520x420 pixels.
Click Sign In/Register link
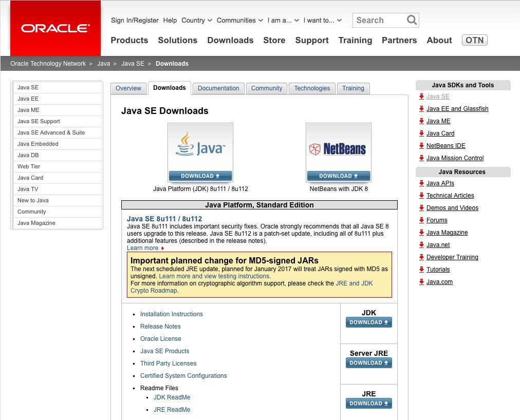pos(135,20)
